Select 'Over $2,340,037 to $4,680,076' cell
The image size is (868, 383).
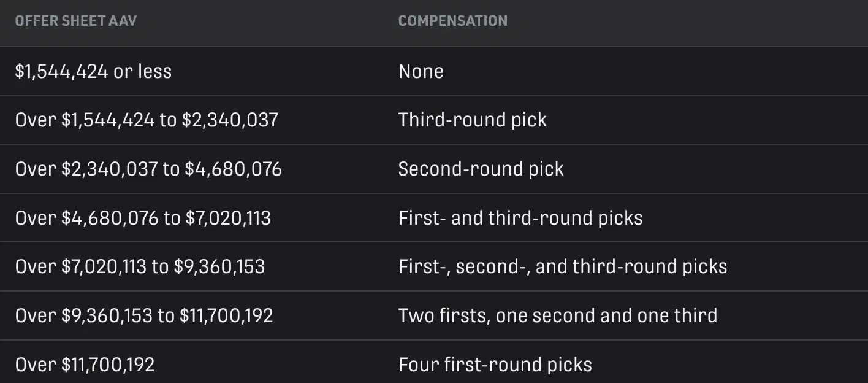tap(148, 169)
